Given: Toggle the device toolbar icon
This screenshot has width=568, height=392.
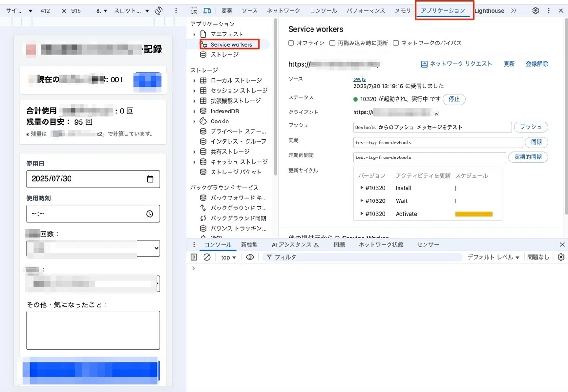Looking at the screenshot, I should [207, 10].
